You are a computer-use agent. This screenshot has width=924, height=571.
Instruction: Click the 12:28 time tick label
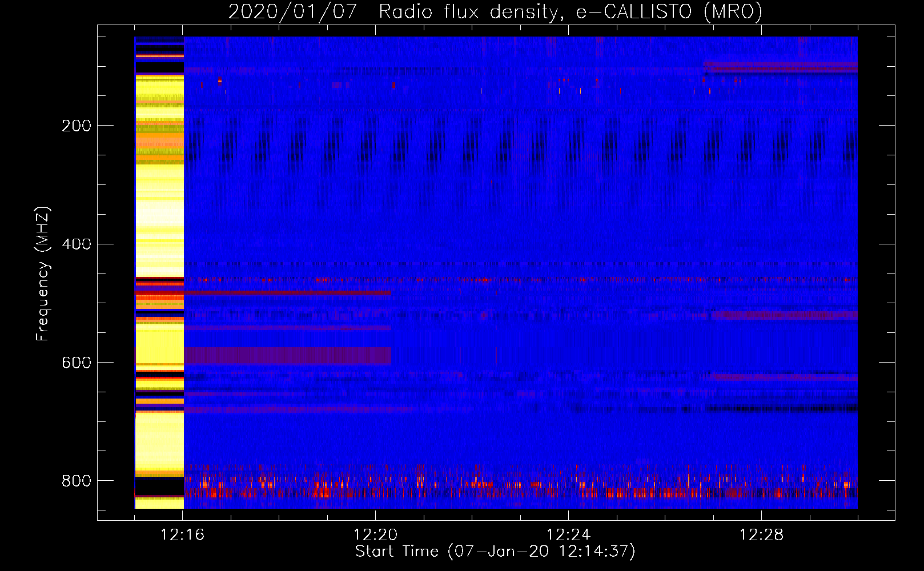761,535
